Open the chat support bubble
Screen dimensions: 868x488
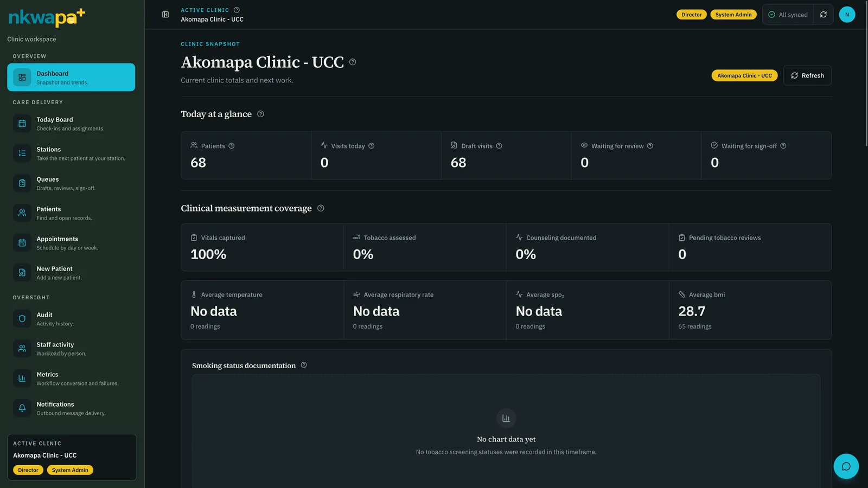click(846, 466)
